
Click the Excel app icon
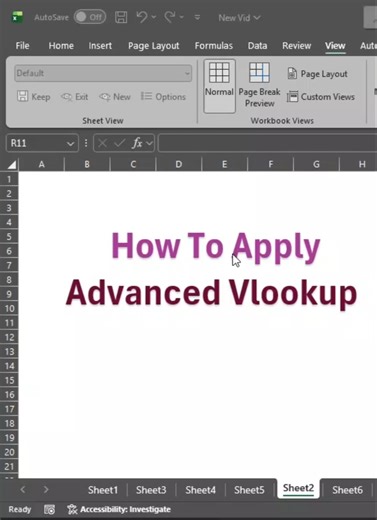[17, 17]
